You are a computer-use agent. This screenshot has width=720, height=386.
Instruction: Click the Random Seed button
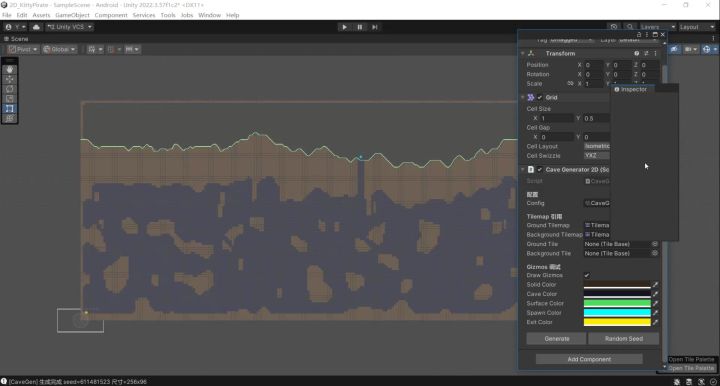[x=624, y=339]
